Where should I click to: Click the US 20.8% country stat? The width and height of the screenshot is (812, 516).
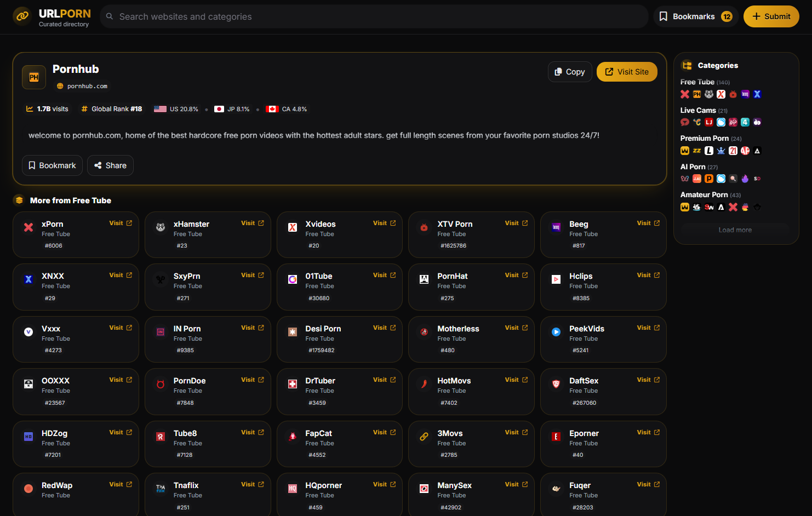tap(176, 109)
